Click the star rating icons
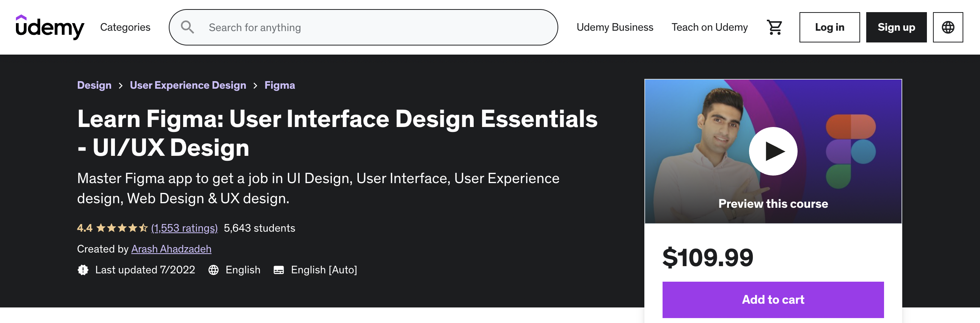The image size is (980, 323). coord(122,228)
